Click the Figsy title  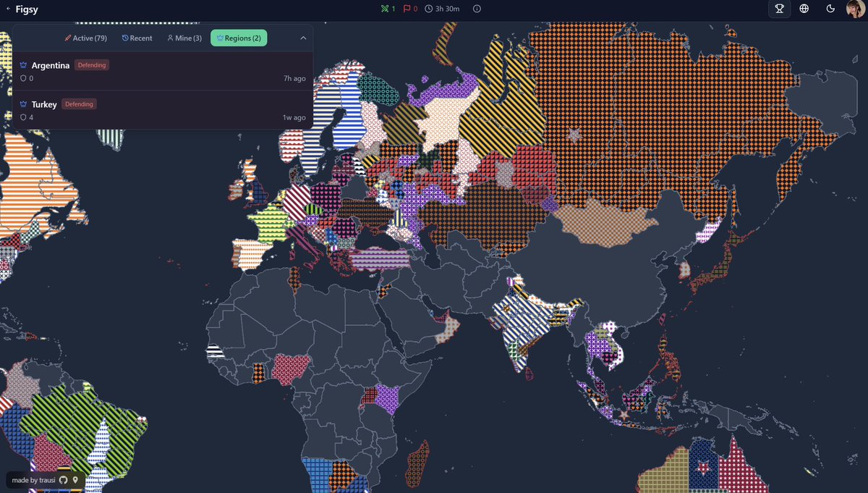27,9
